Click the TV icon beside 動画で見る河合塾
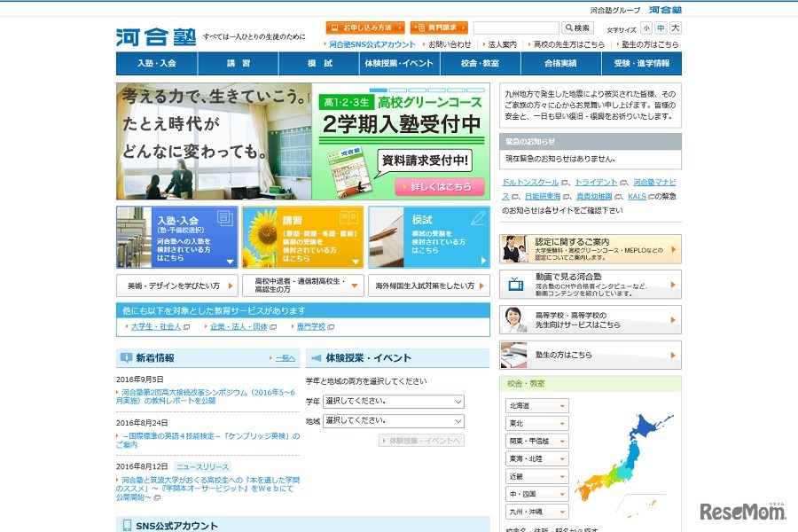This screenshot has width=798, height=532. (x=516, y=283)
